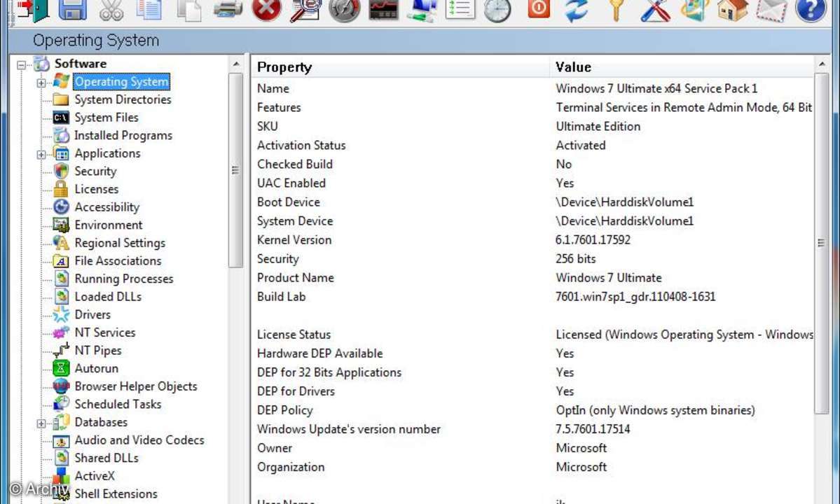Viewport: 840px width, 504px height.
Task: Open the ActiveX entry
Action: pos(95,475)
